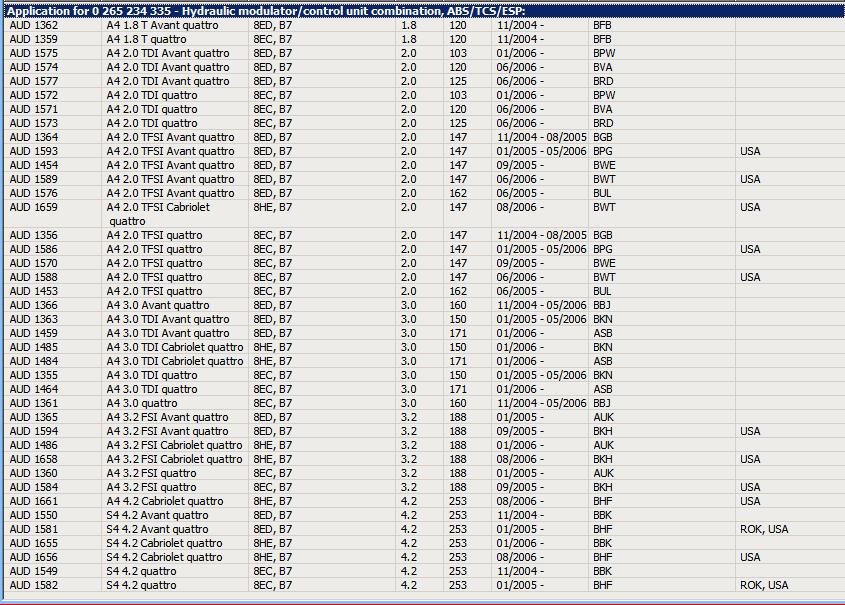Select the AUD 1356 entry
The width and height of the screenshot is (845, 605).
pyautogui.click(x=33, y=235)
